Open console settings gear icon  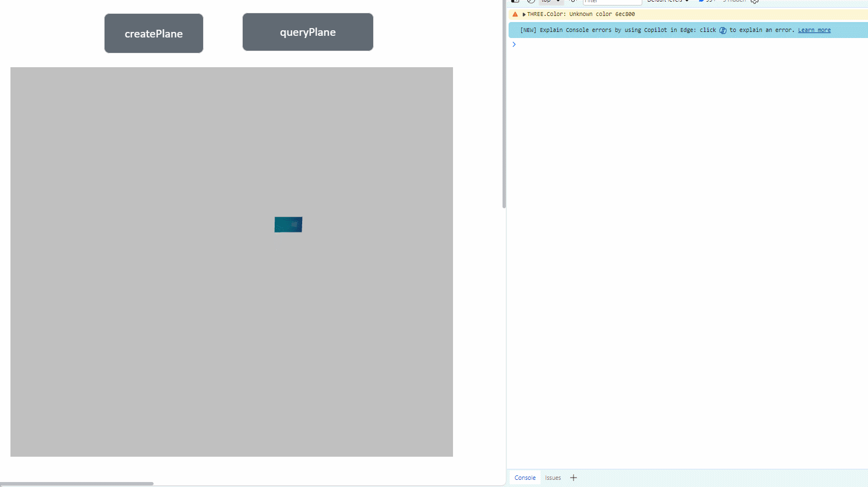point(755,2)
